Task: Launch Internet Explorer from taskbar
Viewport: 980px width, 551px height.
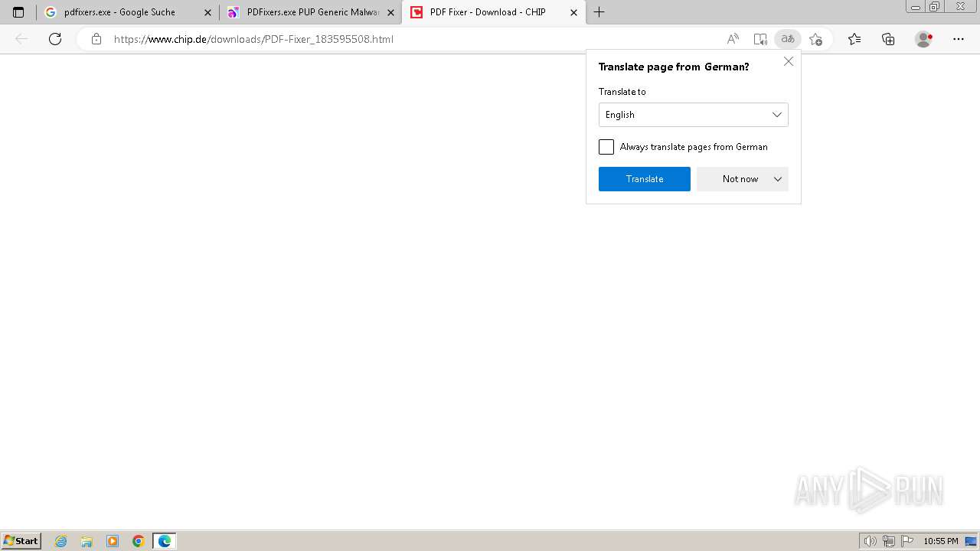Action: click(x=60, y=541)
